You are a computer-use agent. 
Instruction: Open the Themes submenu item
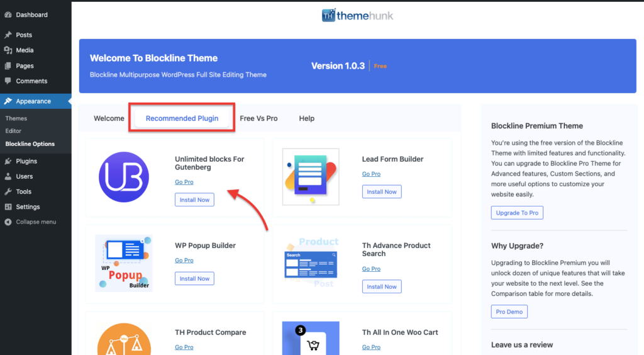tap(16, 118)
